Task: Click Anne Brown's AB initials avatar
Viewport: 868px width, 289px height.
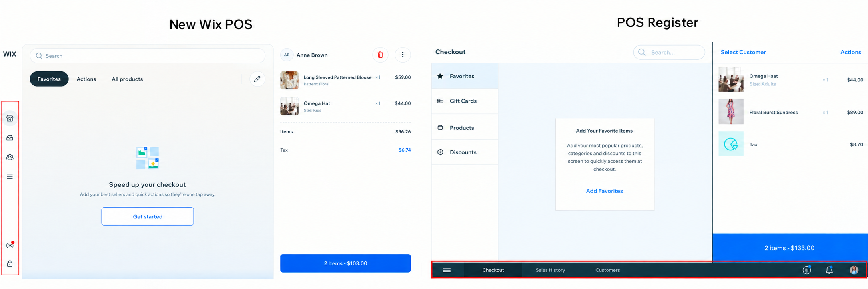Action: (287, 55)
